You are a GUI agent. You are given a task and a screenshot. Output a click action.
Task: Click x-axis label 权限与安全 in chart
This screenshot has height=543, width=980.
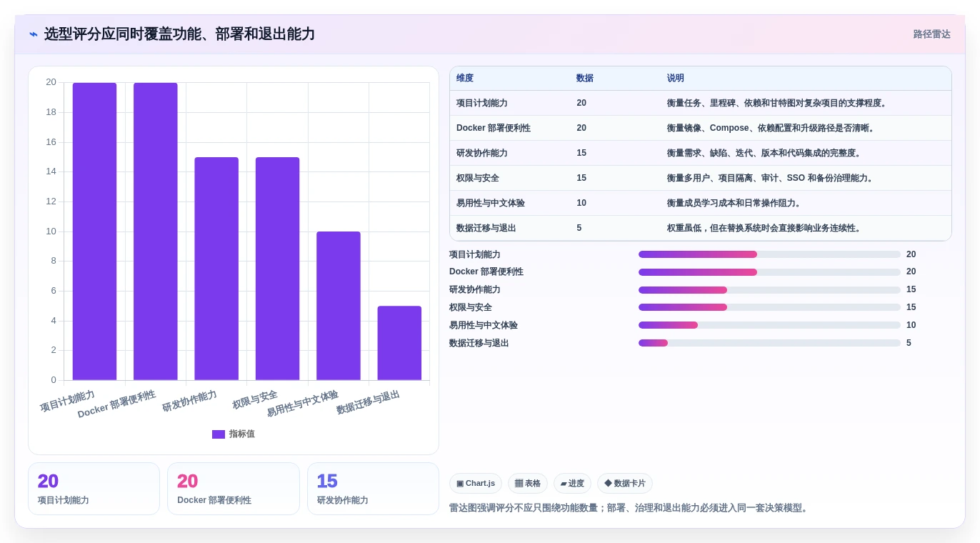click(255, 399)
